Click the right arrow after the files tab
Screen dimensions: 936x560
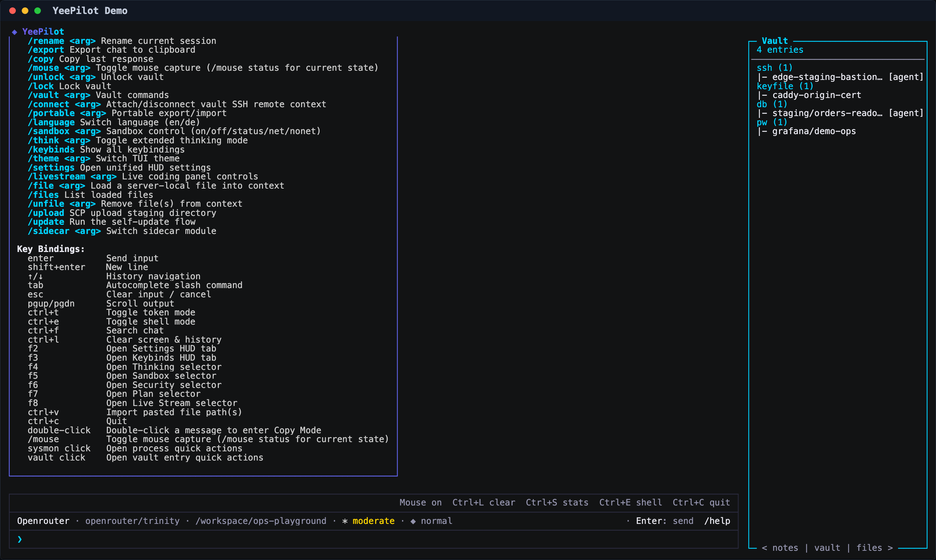click(x=890, y=548)
